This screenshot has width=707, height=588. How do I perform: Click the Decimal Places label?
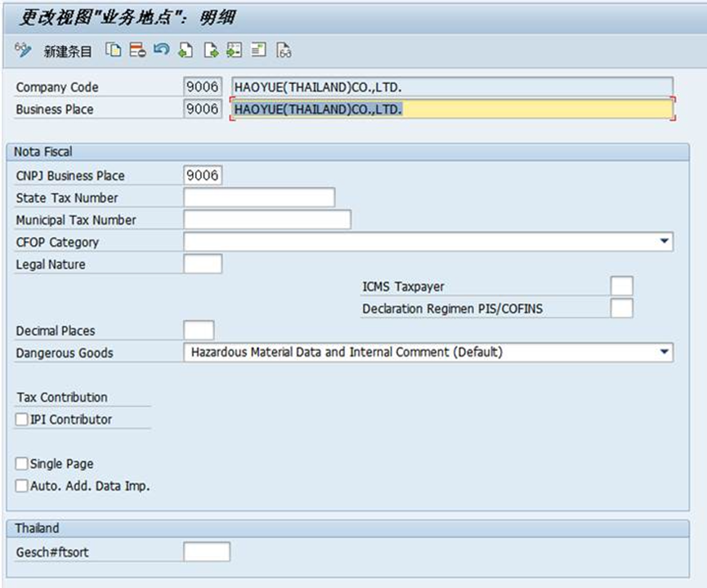coord(56,331)
